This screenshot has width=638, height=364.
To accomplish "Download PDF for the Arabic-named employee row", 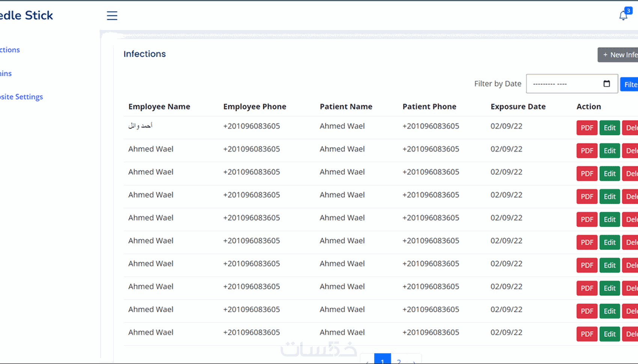I will pos(587,128).
